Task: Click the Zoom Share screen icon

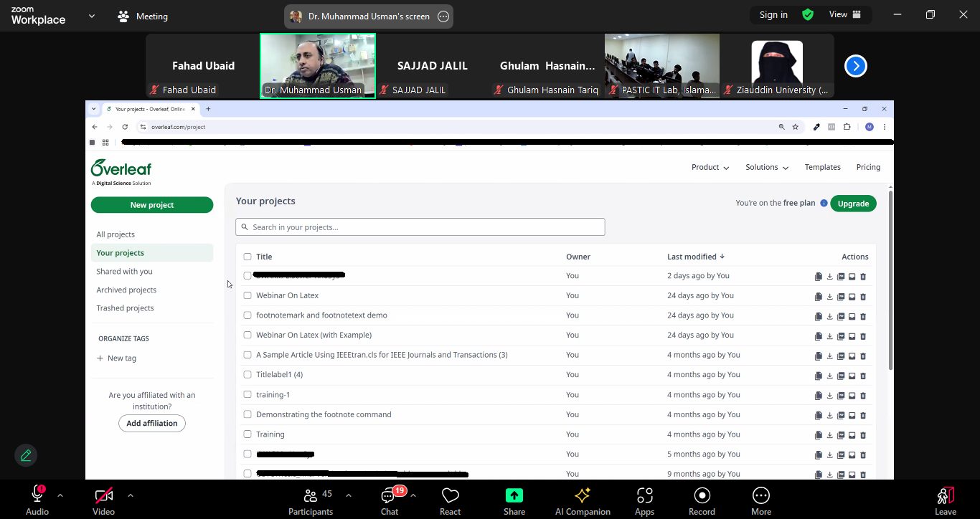Action: click(x=514, y=496)
